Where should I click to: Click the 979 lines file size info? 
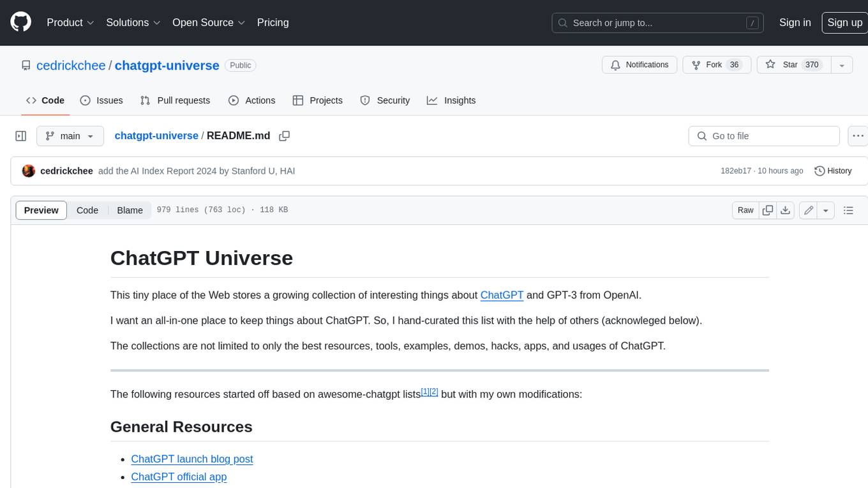click(x=222, y=210)
